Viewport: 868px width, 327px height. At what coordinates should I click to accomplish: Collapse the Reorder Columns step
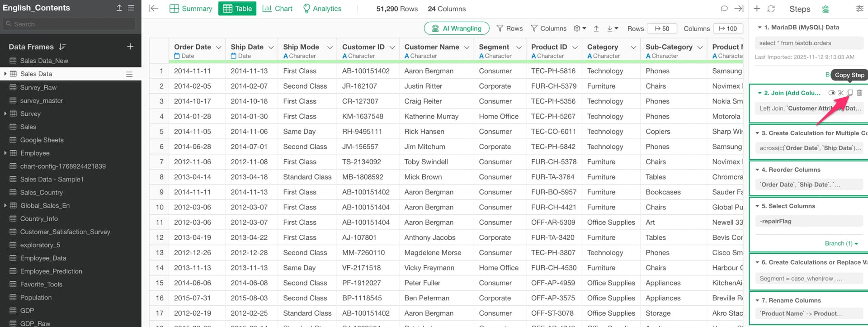coord(757,170)
